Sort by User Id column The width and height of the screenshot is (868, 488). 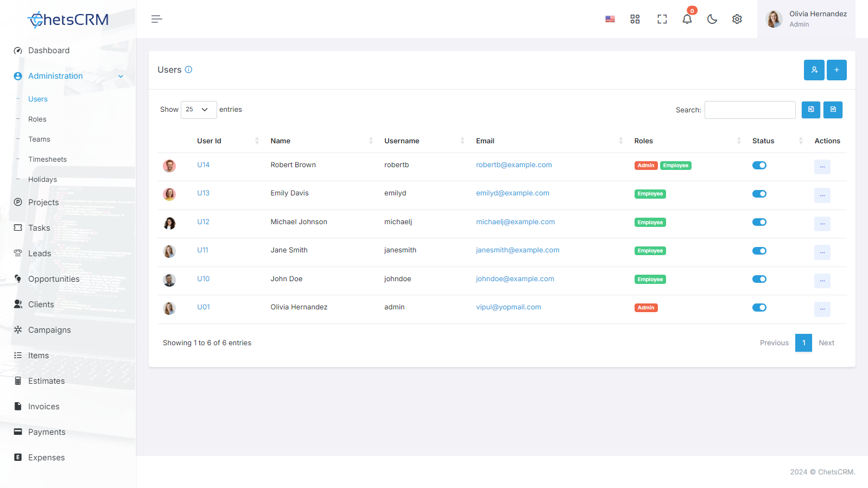(x=228, y=141)
